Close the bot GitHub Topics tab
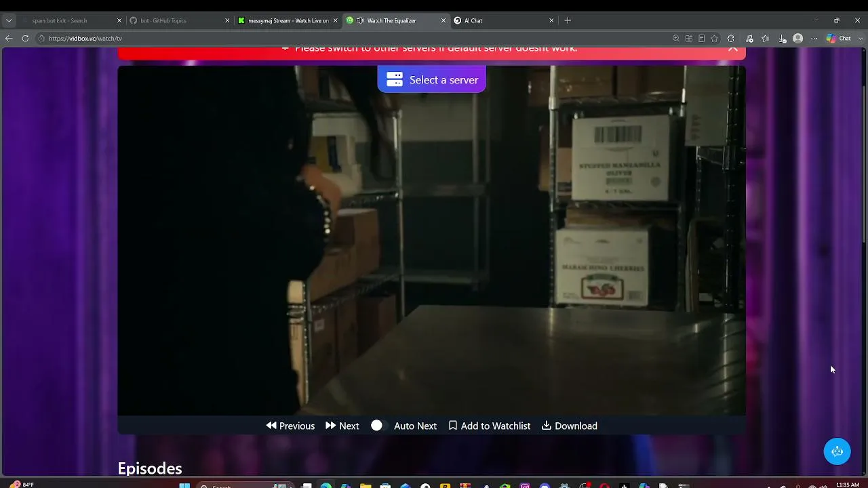This screenshot has height=488, width=868. pos(227,20)
